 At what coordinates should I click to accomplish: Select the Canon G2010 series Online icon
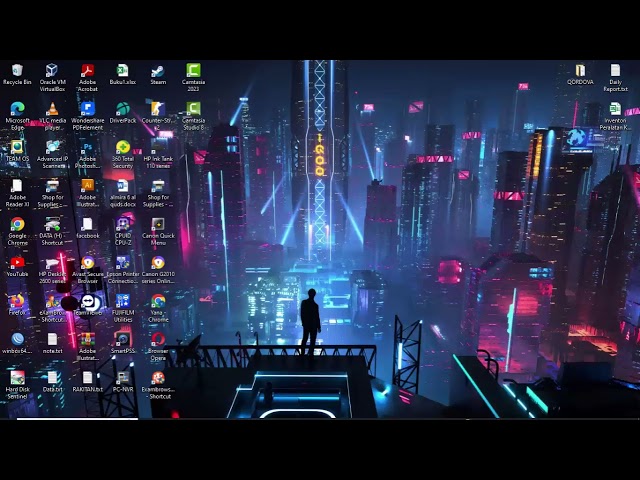(158, 269)
